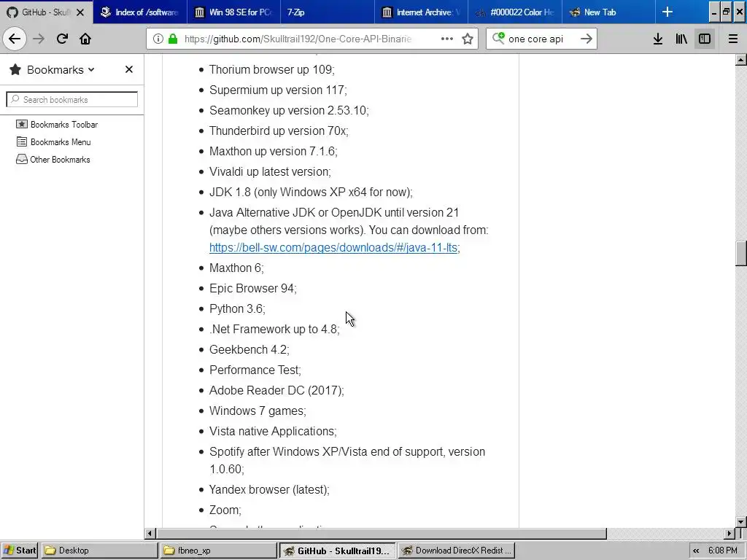
Task: Go back to the previous page
Action: point(15,39)
